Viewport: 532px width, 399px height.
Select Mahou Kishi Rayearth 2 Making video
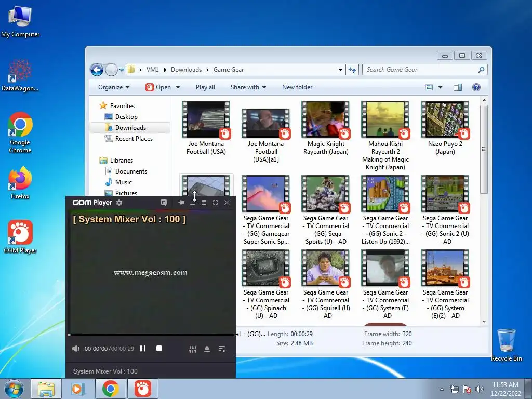(x=385, y=136)
